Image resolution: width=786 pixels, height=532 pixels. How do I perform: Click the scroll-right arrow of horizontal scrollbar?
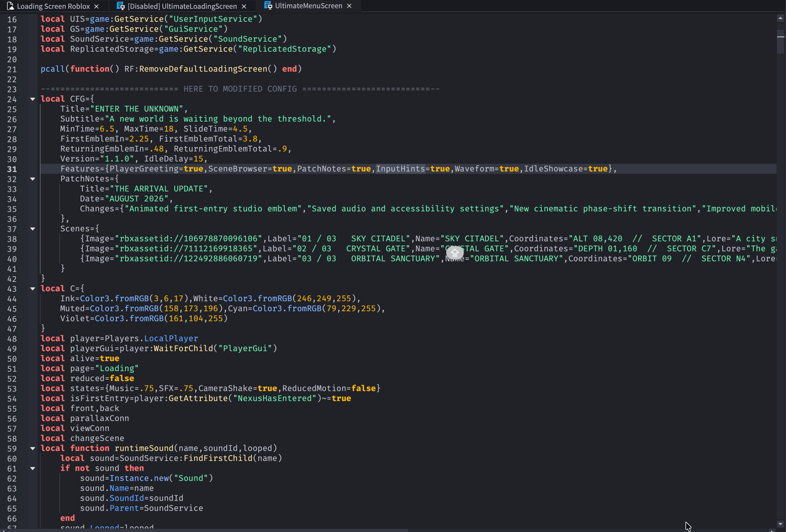coord(772,530)
